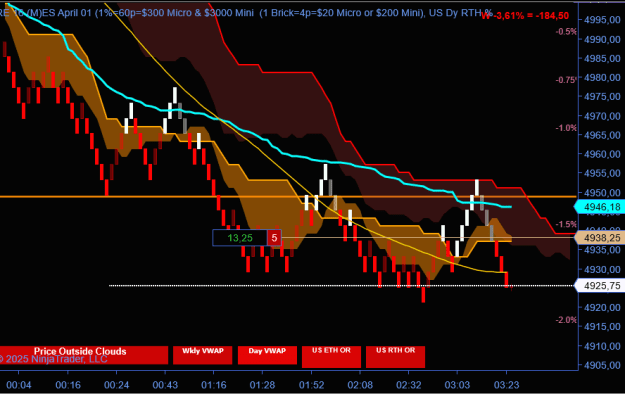625x394 pixels.
Task: Click the 4960,00 price axis label
Action: [602, 154]
